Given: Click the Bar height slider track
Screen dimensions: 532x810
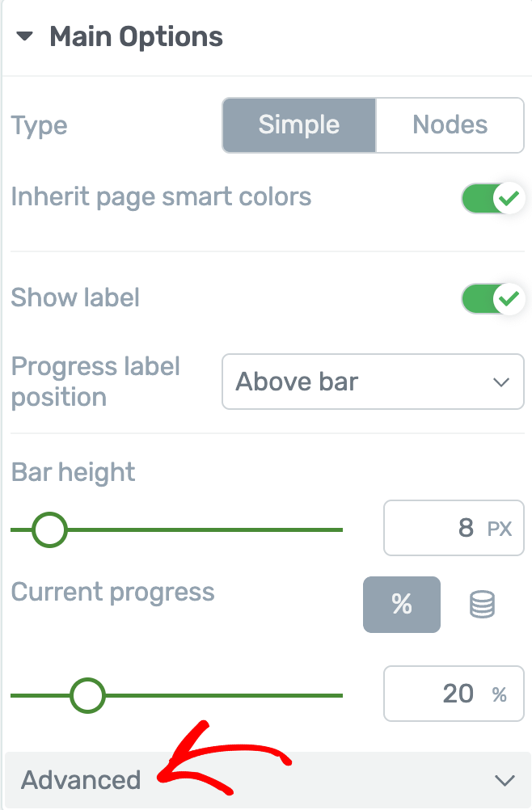Looking at the screenshot, I should point(176,530).
